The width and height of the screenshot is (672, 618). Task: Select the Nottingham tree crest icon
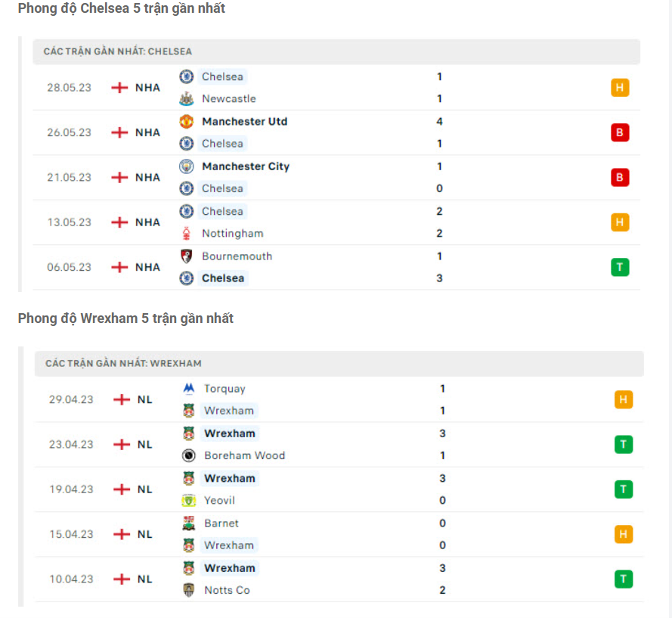(x=187, y=233)
